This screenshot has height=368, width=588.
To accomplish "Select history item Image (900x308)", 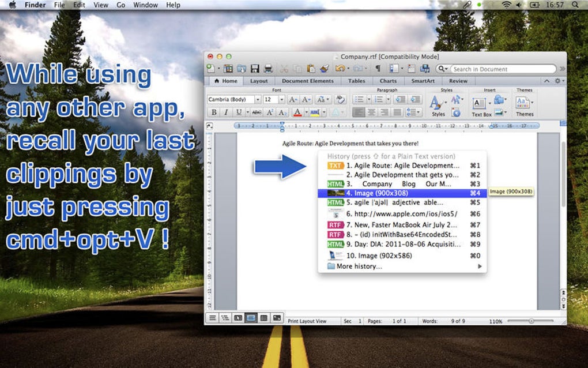I will [402, 193].
